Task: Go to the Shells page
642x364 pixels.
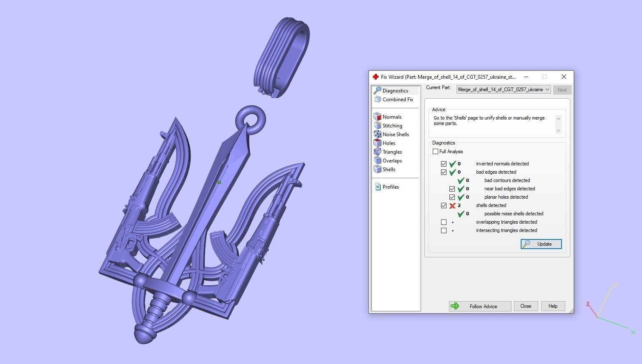Action: (389, 169)
